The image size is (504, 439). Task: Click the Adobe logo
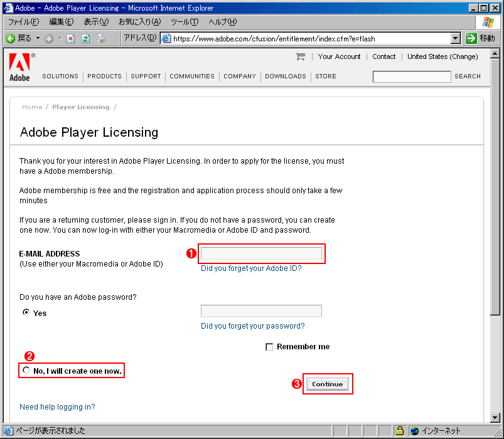tap(20, 67)
